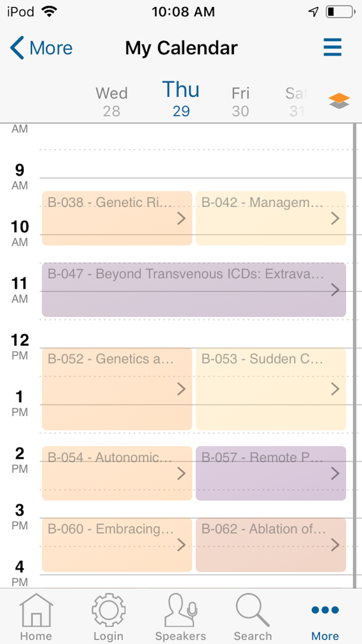Screen dimensions: 362x644
Task: Tap the location arrow status icon
Action: (x=313, y=12)
